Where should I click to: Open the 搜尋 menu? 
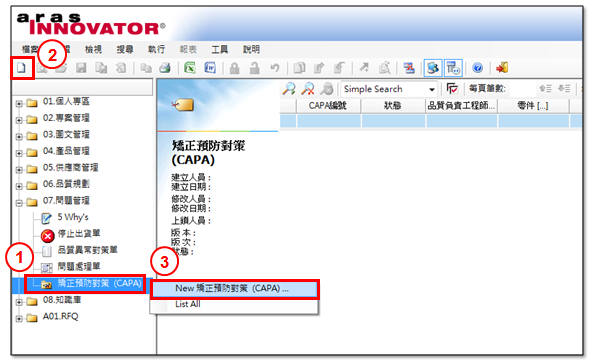click(125, 49)
